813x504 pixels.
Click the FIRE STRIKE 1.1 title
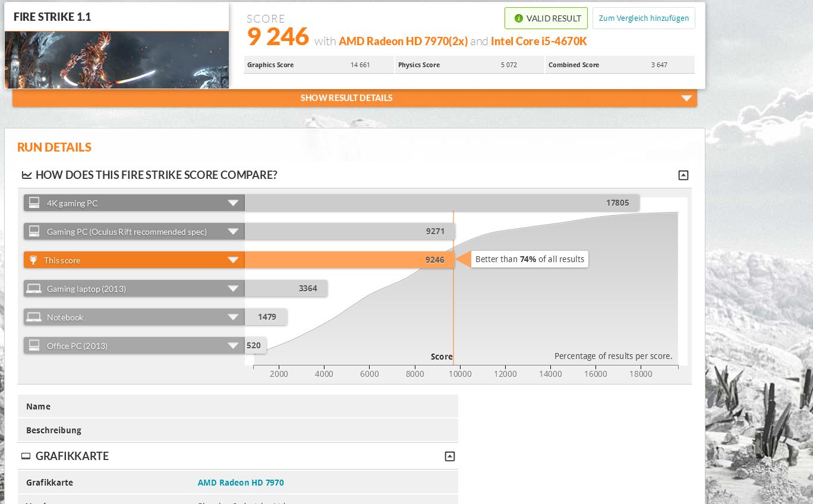(x=52, y=17)
